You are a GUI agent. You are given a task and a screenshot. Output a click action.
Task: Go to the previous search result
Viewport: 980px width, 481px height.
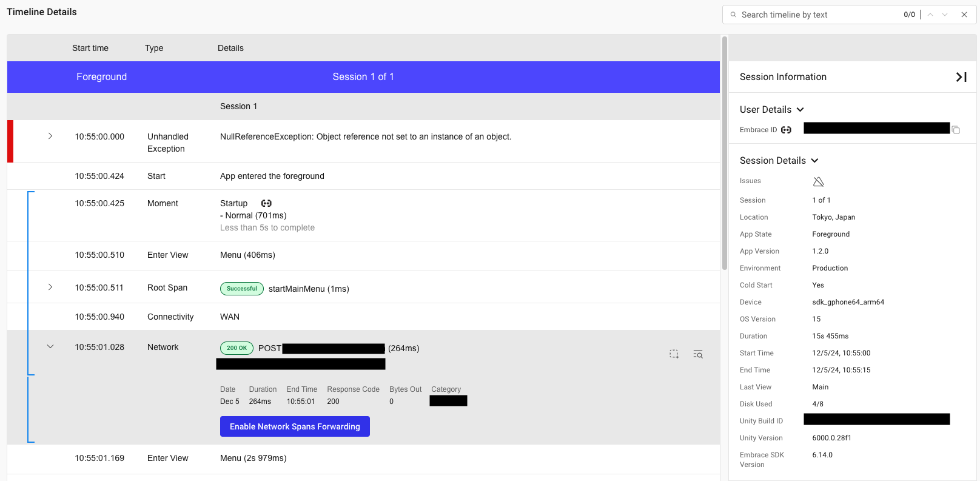tap(930, 15)
